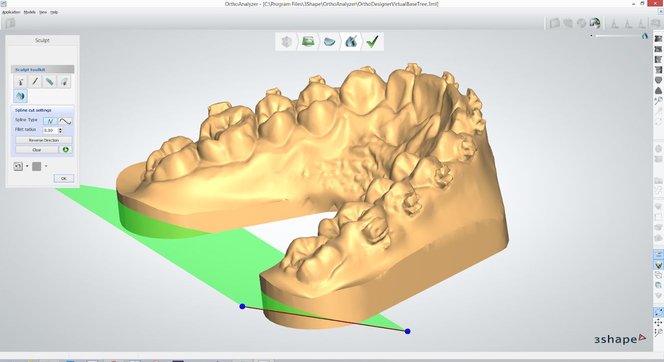Toggle the straight line spline type
The width and height of the screenshot is (664, 362).
tap(50, 121)
